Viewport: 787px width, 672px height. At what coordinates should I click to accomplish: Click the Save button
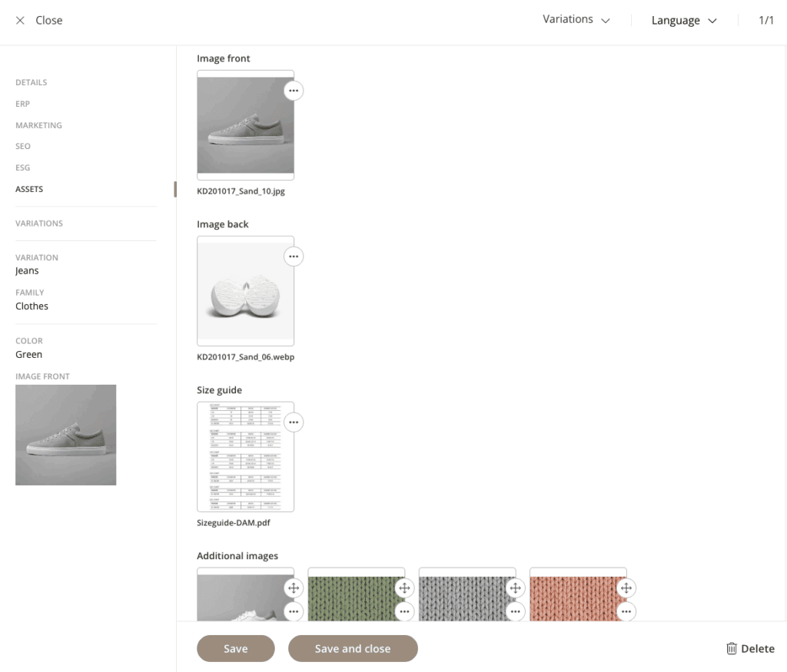click(236, 649)
